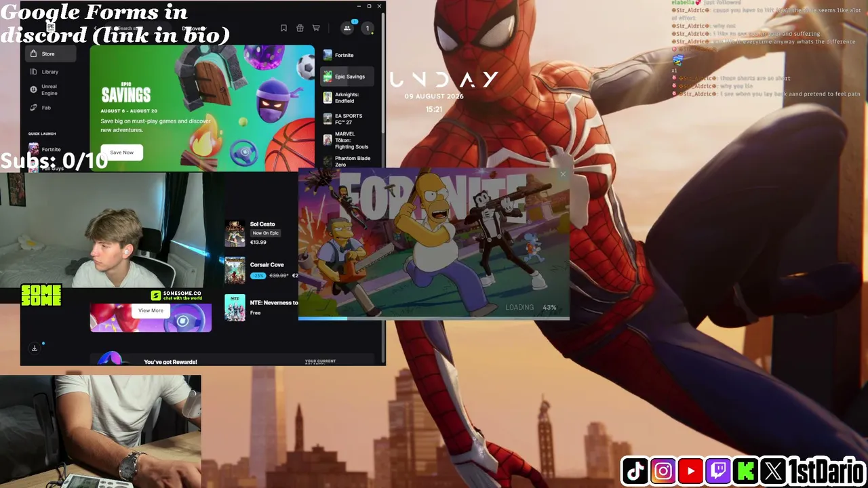Click the Free label under NTE
The height and width of the screenshot is (488, 868).
(x=255, y=313)
